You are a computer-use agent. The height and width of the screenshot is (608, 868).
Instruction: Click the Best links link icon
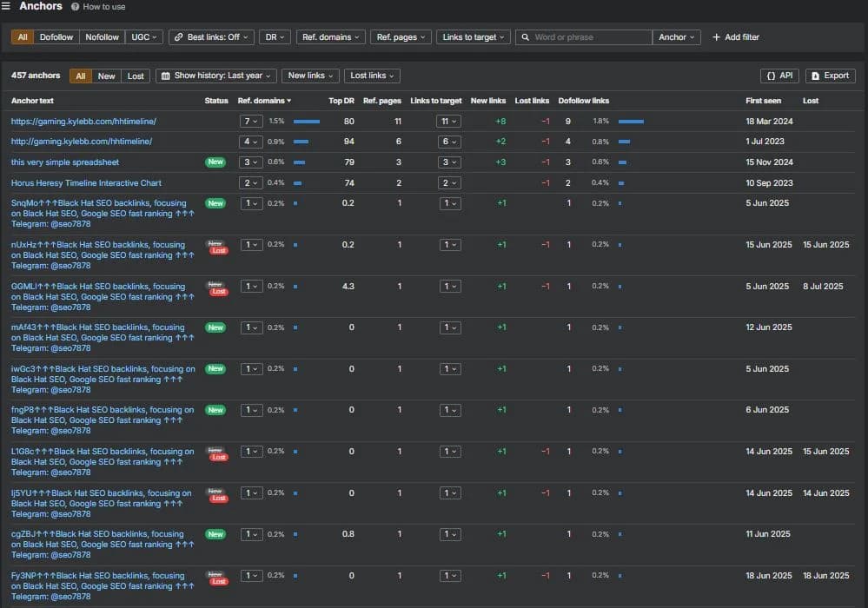178,37
